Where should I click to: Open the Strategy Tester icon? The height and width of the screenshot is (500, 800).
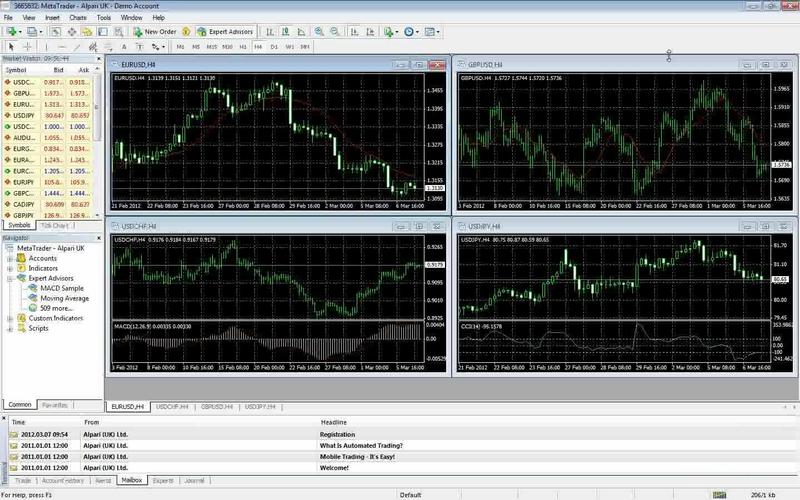pyautogui.click(x=119, y=32)
